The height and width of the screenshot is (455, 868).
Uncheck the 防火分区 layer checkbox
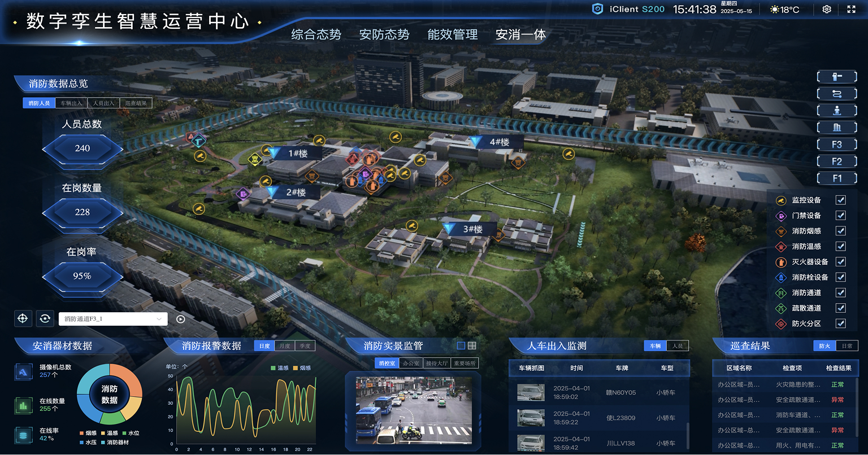840,323
